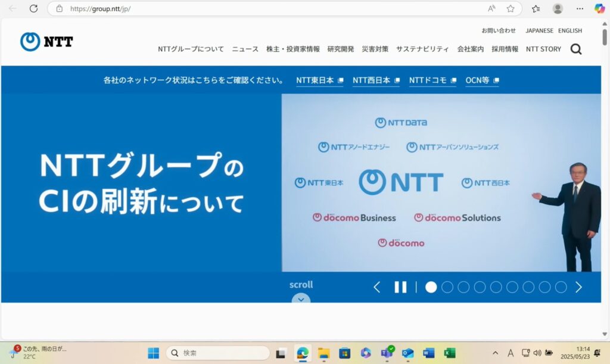Pause the hero slideshow
The height and width of the screenshot is (364, 610).
click(400, 287)
